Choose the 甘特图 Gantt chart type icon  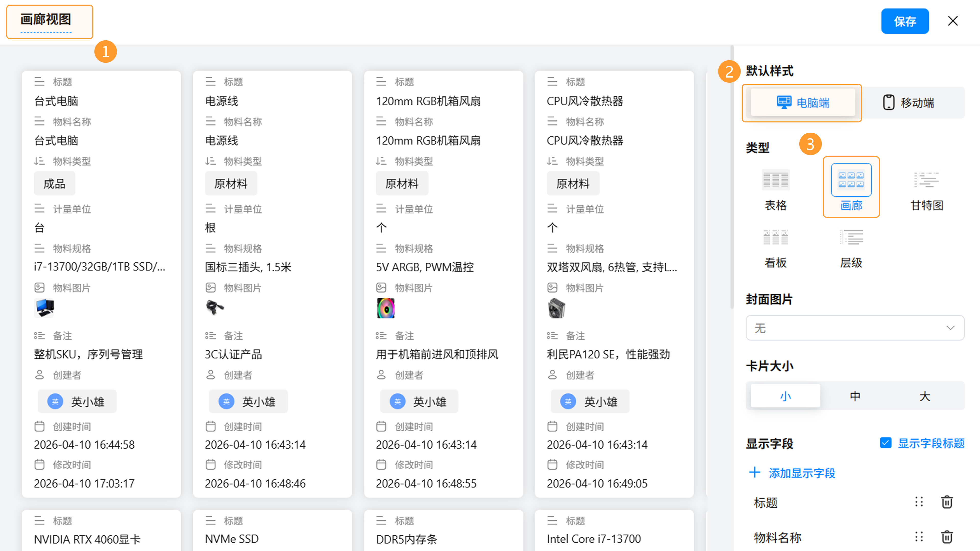pos(926,180)
